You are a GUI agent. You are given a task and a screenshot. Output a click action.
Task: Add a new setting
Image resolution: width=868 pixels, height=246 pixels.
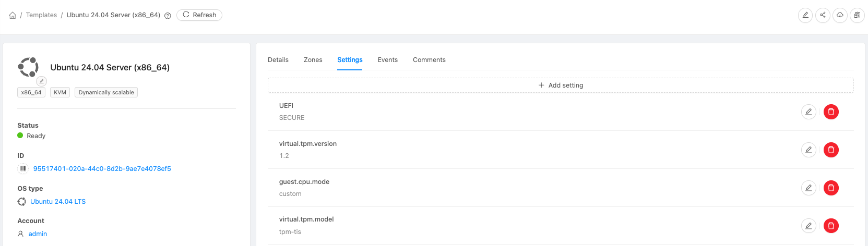click(x=561, y=85)
